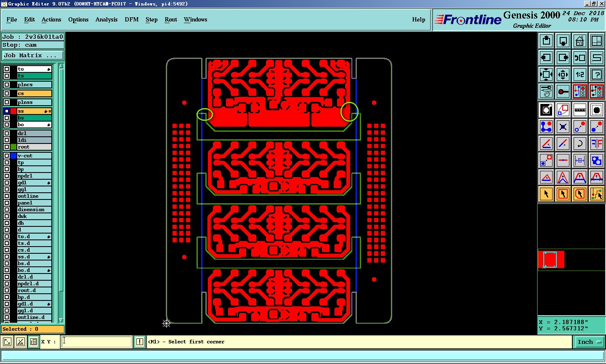This screenshot has height=364, width=606.
Task: Click the red color swatch of layer ss
Action: click(13, 111)
